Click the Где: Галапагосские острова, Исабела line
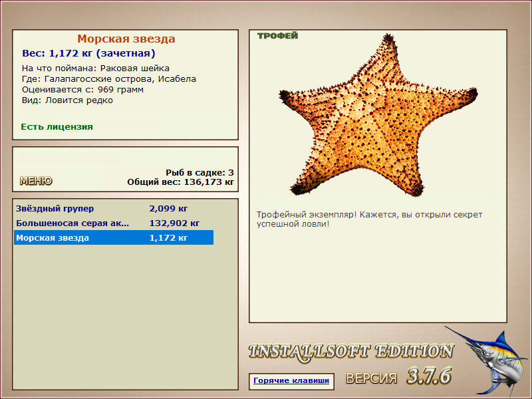Viewport: 532px width, 399px height. pyautogui.click(x=109, y=79)
